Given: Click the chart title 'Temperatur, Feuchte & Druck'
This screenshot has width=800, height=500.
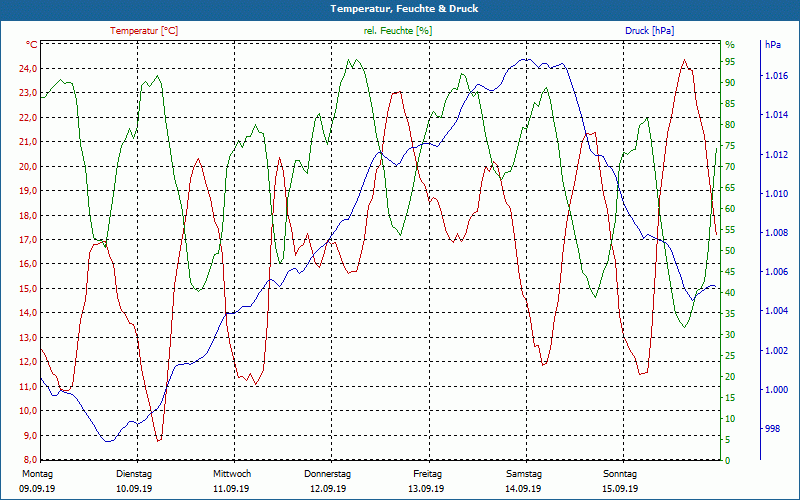Looking at the screenshot, I should 404,9.
